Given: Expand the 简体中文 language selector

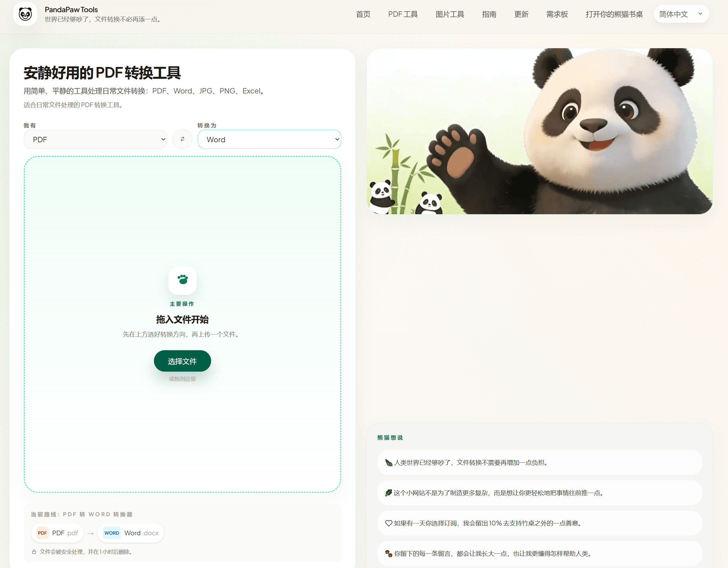Looking at the screenshot, I should pos(681,14).
